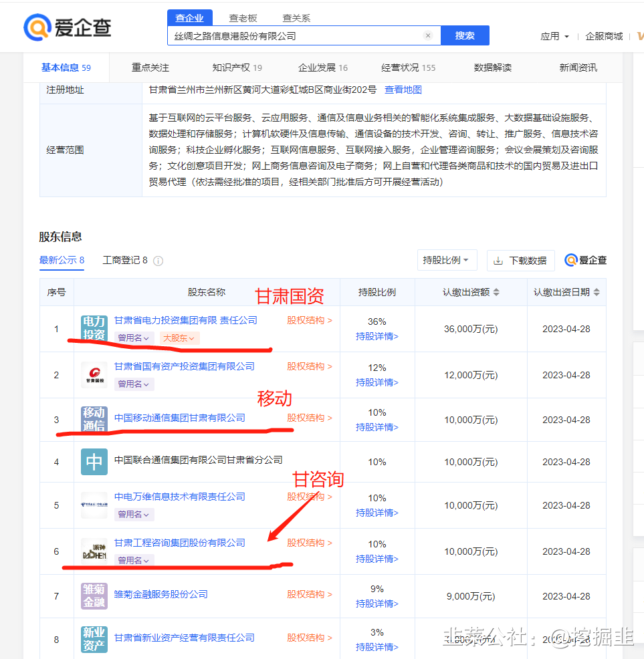Screen dimensions: 644x659
Task: Open the 基本信息 59 tab
Action: pos(66,68)
